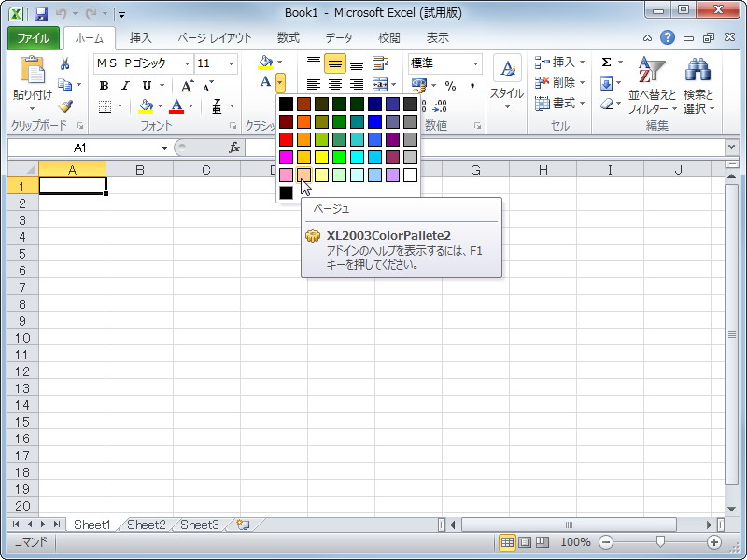
Task: Click the Cut scissors icon
Action: tap(64, 63)
